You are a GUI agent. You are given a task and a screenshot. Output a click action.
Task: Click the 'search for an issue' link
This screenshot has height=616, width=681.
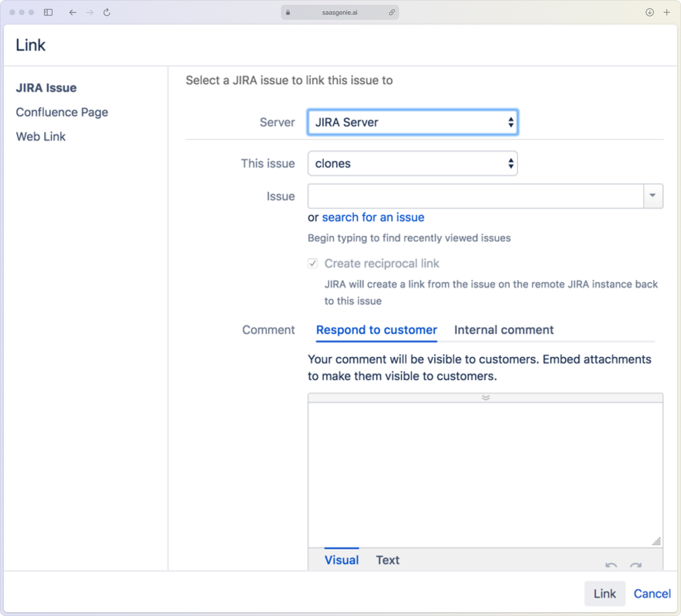pos(373,217)
